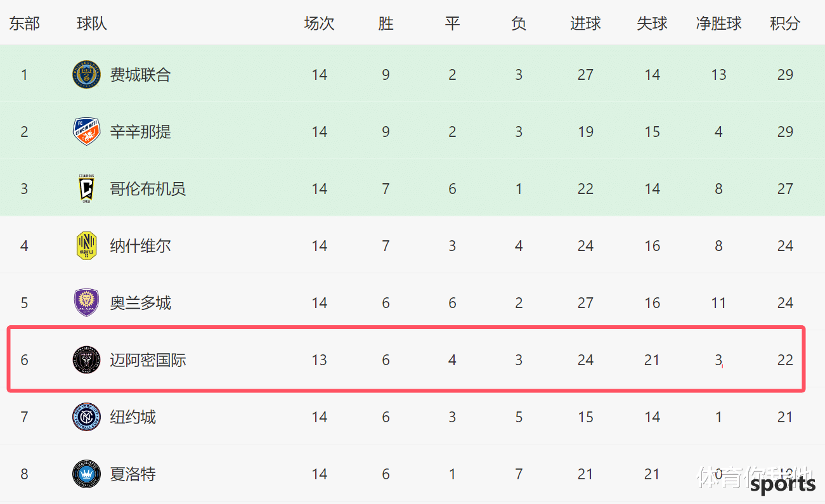Select the 迈阿密国际 team name
The image size is (825, 504).
[148, 360]
